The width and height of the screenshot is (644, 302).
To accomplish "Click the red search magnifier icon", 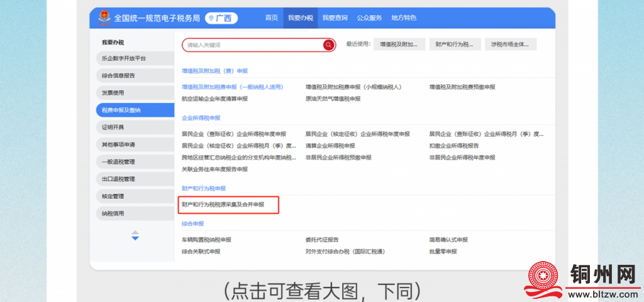I will (328, 45).
